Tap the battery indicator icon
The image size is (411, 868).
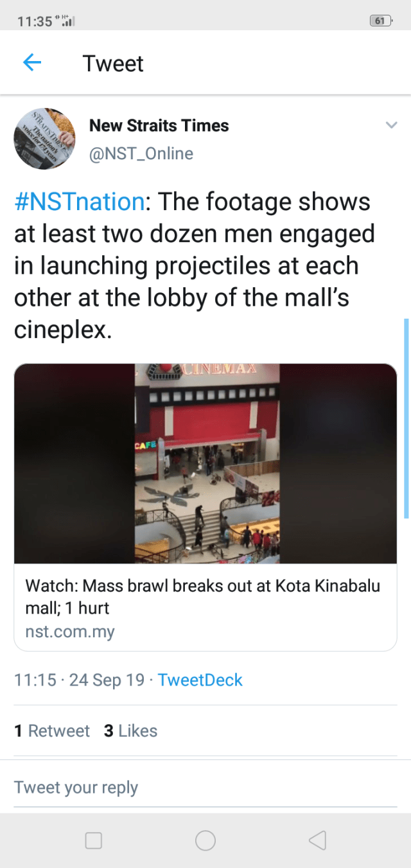[381, 21]
